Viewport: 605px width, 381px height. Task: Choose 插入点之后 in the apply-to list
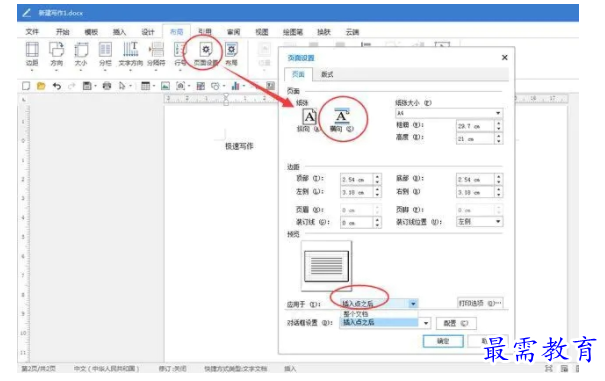pos(379,322)
